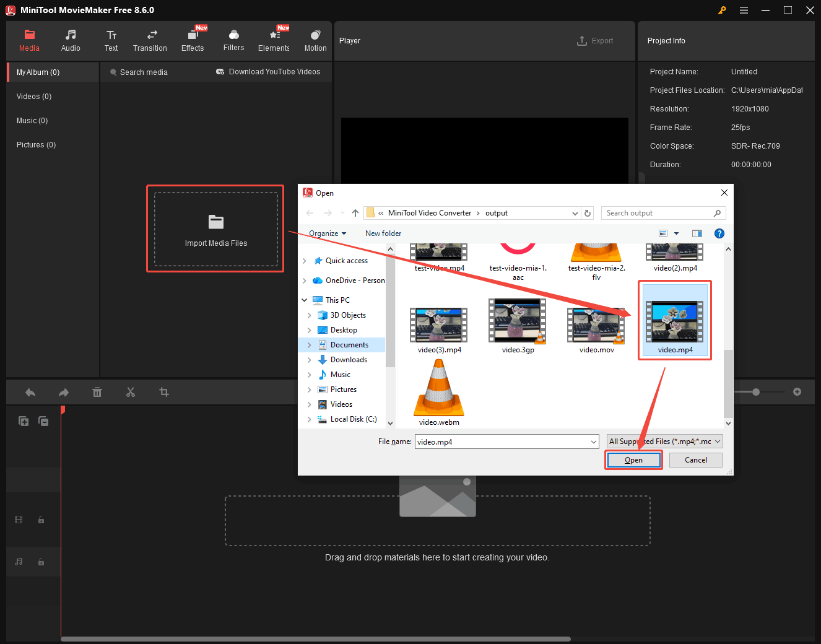Open the Transition tab

coord(150,41)
